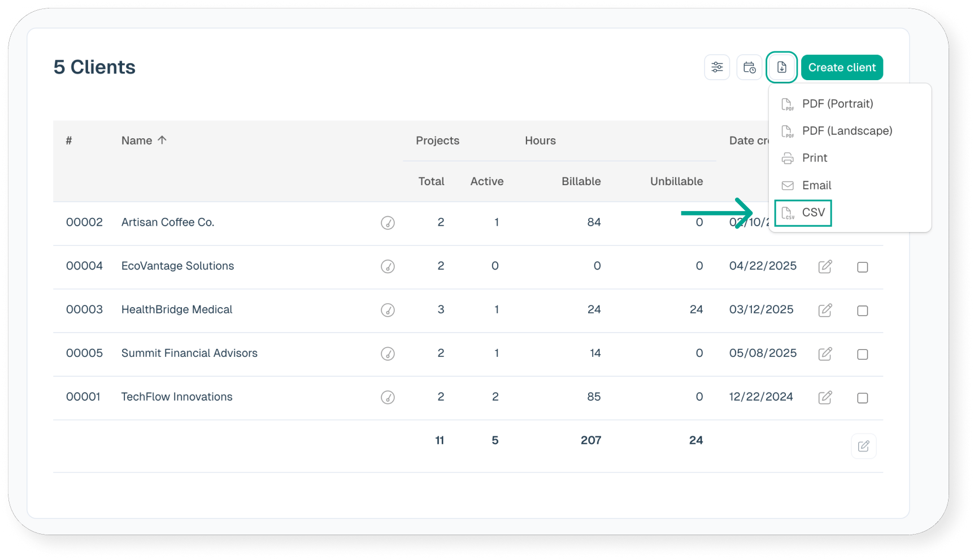Viewport: 974px width, 560px height.
Task: Tick the checkbox for EcoVantage Solutions
Action: pos(862,267)
